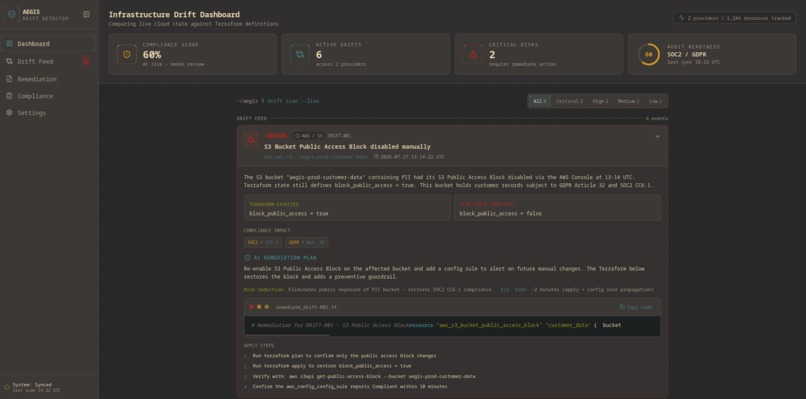Screen dimensions: 806x399
Task: Click the '6 events' counter text
Action: pos(657,118)
